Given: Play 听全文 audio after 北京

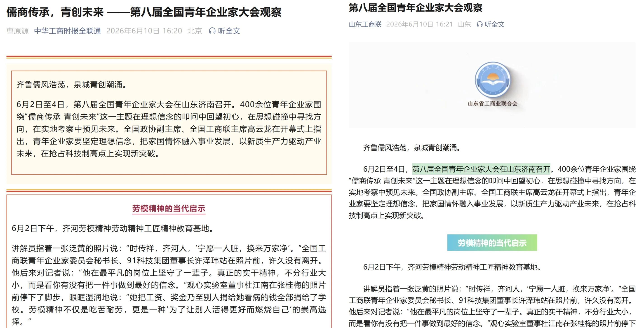Looking at the screenshot, I should pos(229,31).
